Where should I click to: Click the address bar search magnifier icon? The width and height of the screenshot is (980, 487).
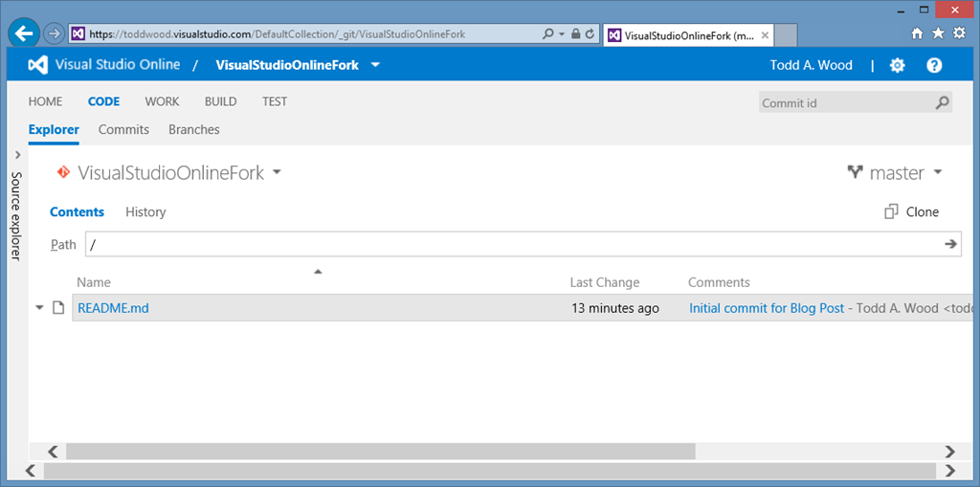pyautogui.click(x=548, y=33)
